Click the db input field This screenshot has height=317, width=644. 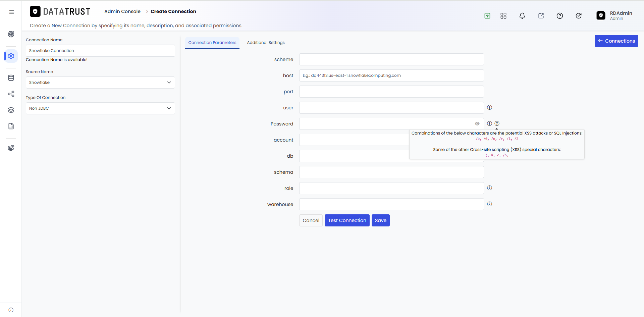[354, 156]
